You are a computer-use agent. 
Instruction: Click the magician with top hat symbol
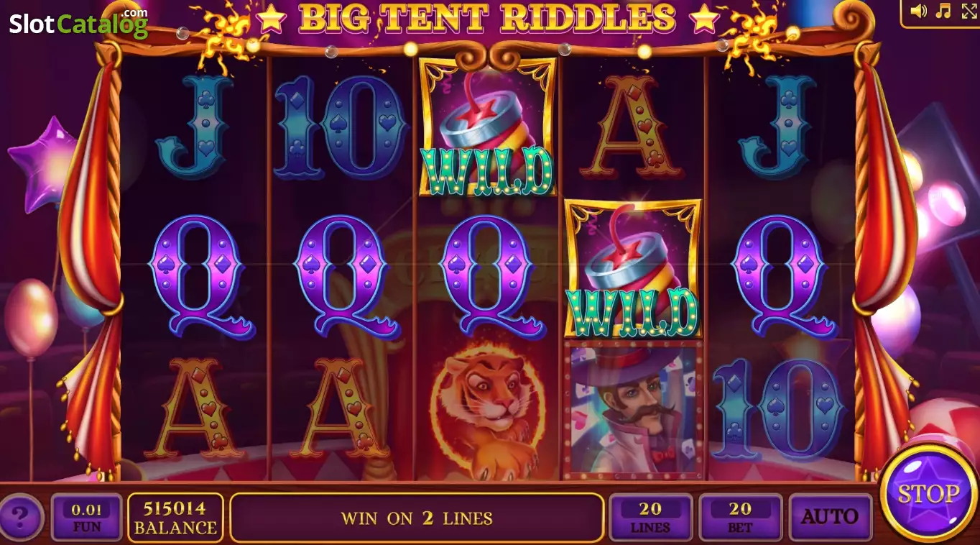(x=633, y=410)
